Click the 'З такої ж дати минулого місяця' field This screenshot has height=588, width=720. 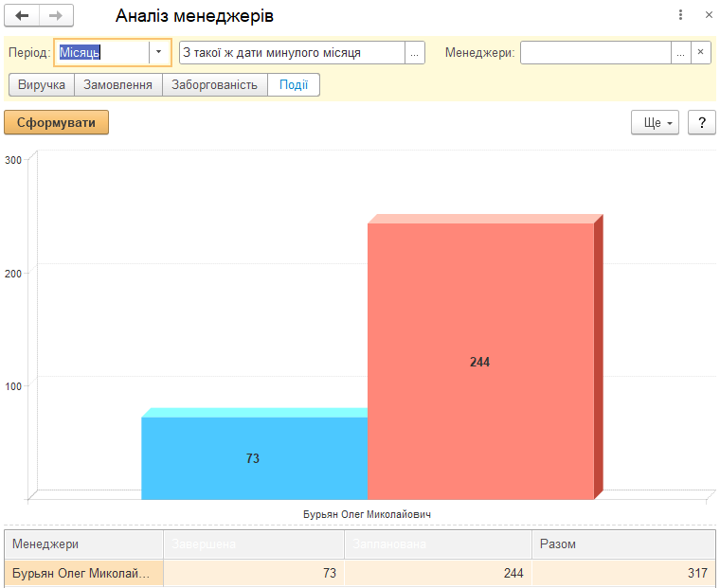coord(292,53)
